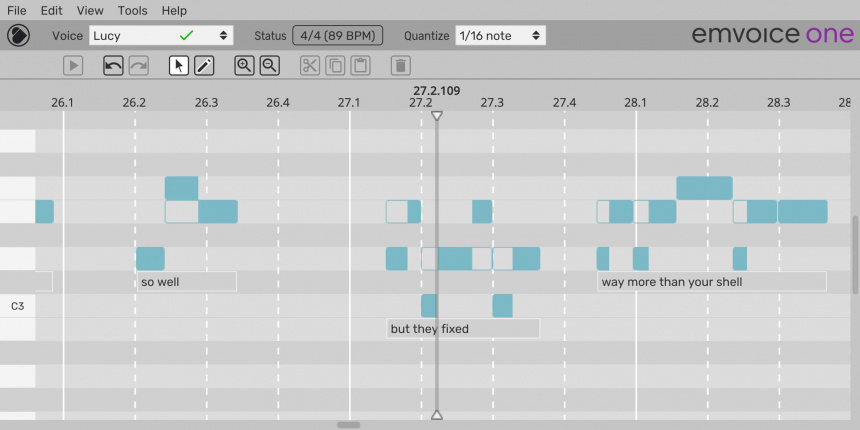860x430 pixels.
Task: Select the C3 note at 27.2
Action: pos(429,305)
